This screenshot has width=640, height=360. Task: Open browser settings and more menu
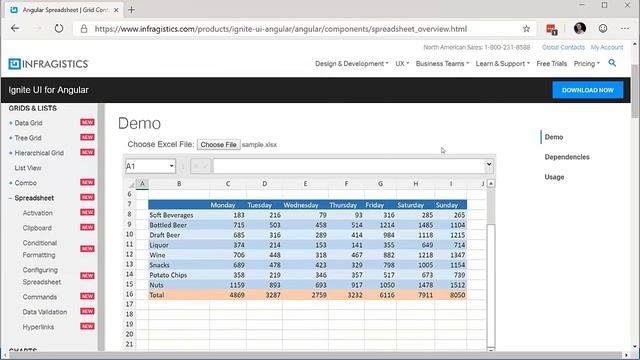[x=625, y=29]
